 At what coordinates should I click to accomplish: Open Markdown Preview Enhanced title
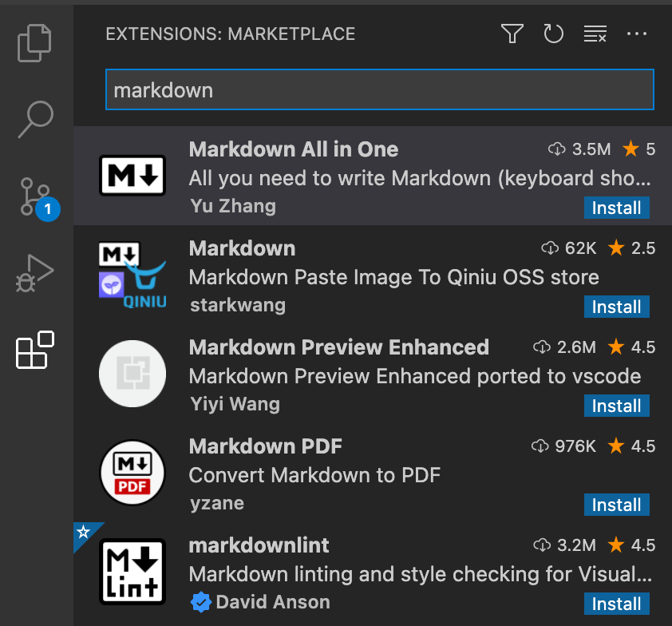pyautogui.click(x=339, y=347)
